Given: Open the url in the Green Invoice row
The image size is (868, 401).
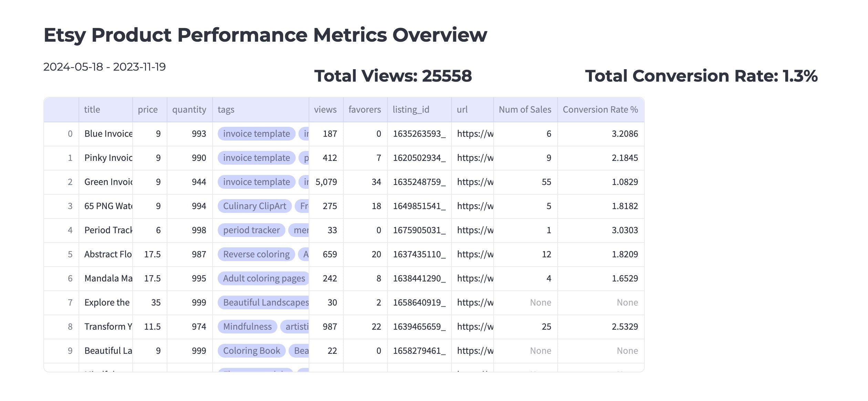Looking at the screenshot, I should pyautogui.click(x=473, y=182).
